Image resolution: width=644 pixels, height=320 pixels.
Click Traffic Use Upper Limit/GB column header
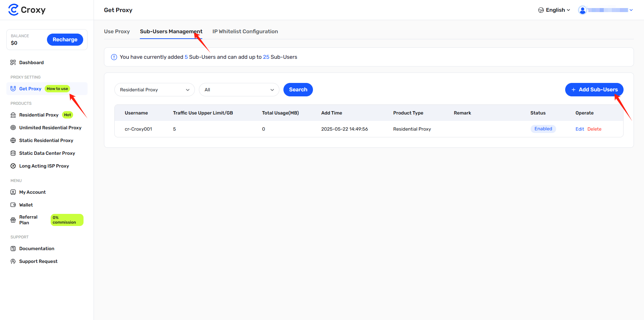pos(203,113)
